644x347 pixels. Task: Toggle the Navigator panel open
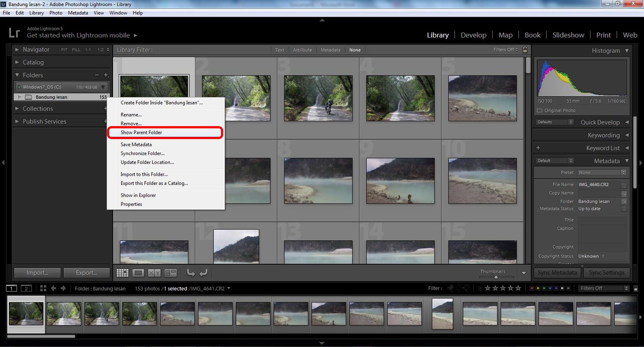[x=17, y=50]
